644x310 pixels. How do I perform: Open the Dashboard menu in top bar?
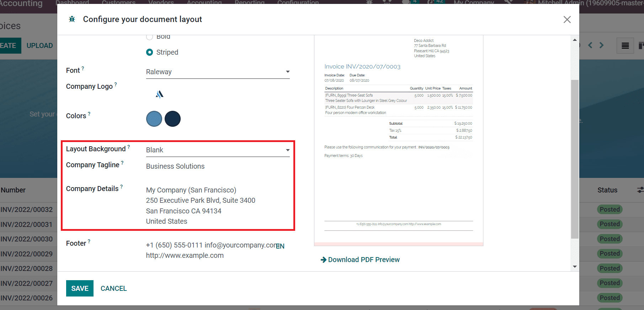[x=72, y=2]
